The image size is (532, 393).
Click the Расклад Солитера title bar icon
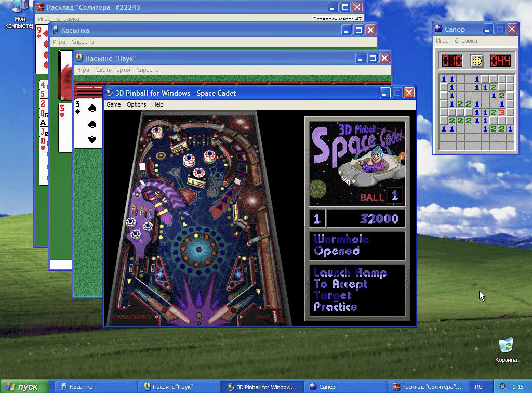pos(41,7)
